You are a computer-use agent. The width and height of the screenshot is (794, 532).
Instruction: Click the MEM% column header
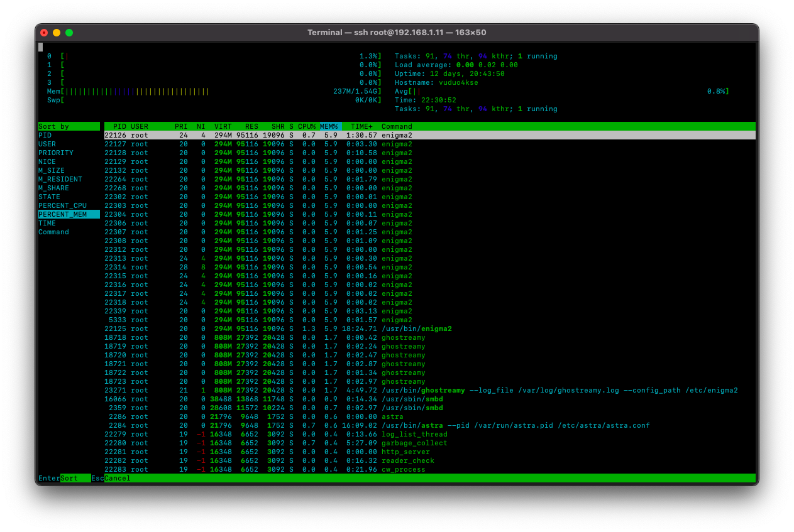(330, 126)
